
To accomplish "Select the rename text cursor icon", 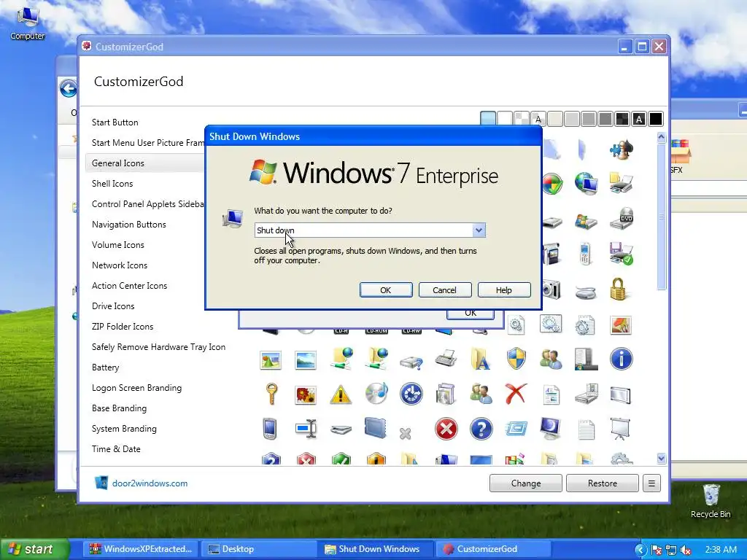I will tap(306, 429).
